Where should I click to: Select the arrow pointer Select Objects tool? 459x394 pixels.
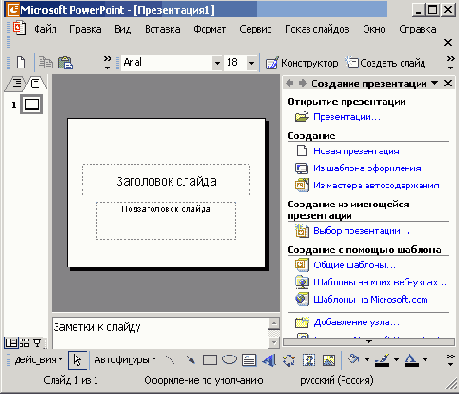77,360
